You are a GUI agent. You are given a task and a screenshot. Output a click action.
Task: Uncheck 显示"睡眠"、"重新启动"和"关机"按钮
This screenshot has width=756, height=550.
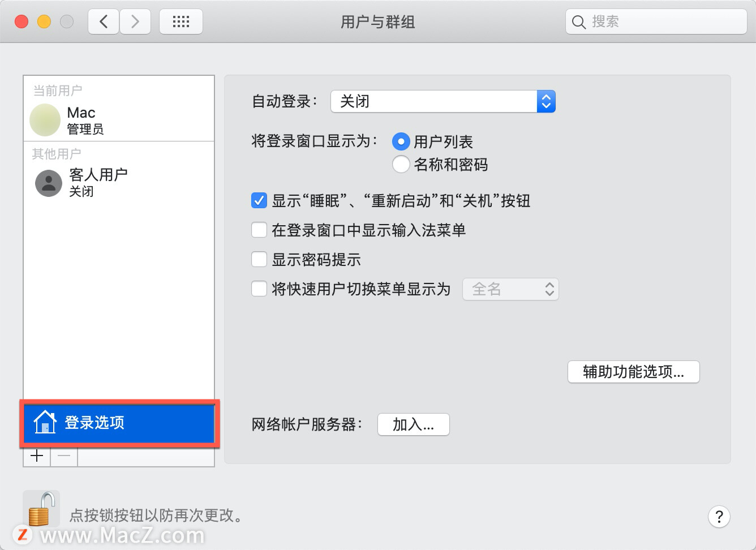(259, 200)
